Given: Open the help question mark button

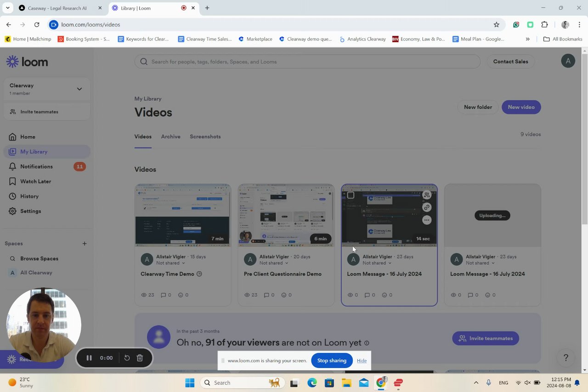Looking at the screenshot, I should (x=566, y=358).
